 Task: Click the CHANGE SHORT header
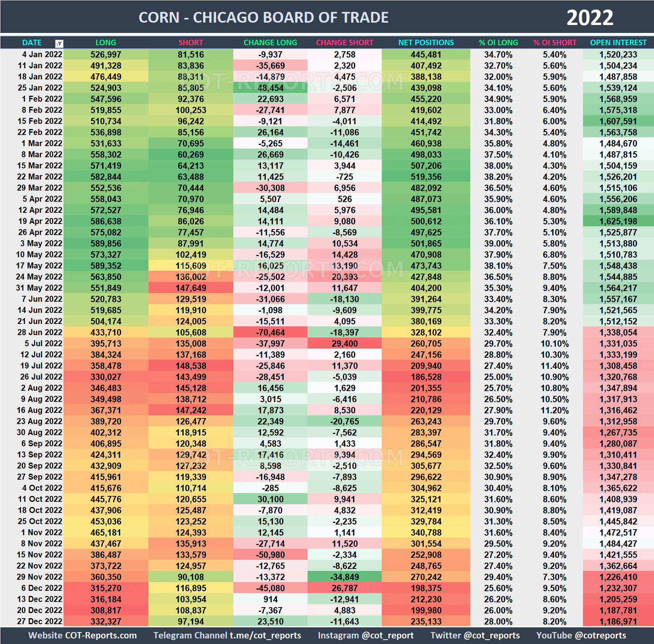344,42
